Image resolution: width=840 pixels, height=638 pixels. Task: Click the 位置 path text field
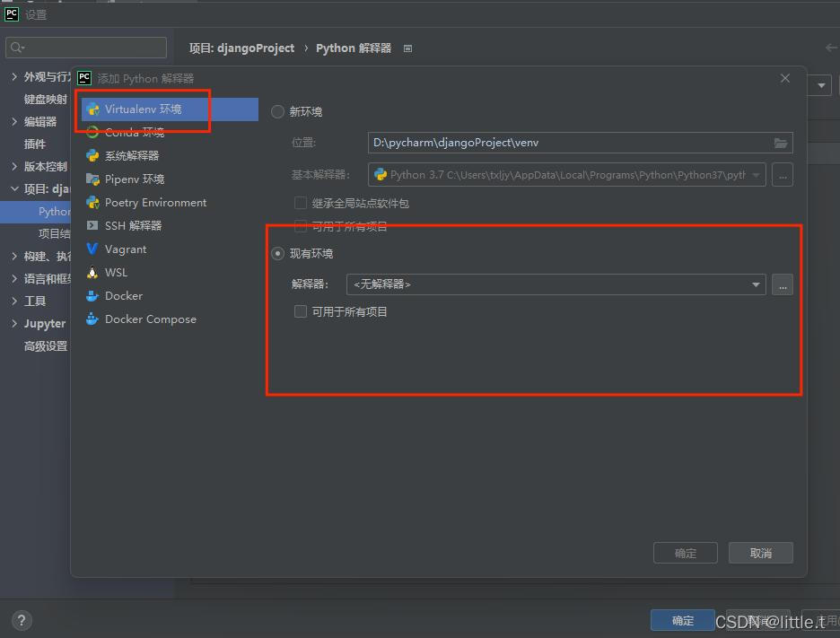tap(580, 143)
